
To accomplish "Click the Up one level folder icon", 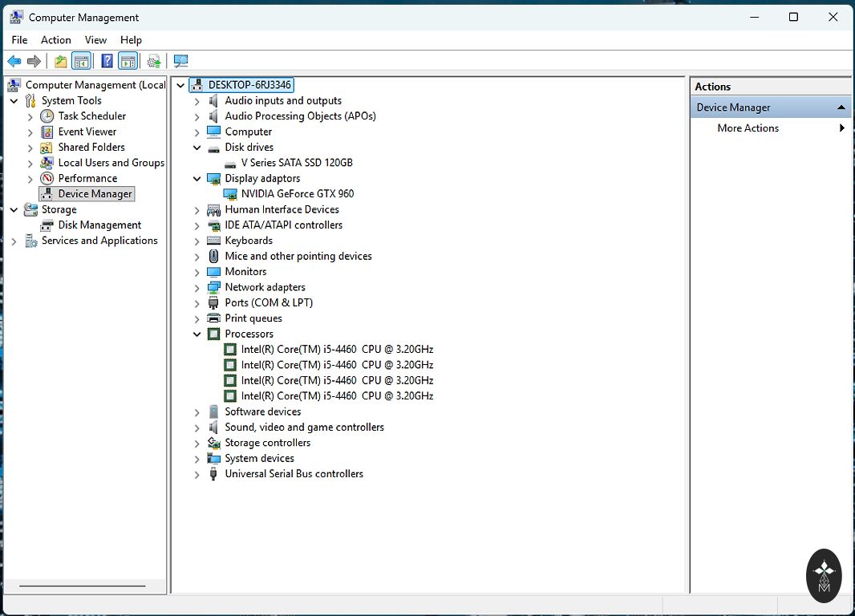I will [60, 61].
